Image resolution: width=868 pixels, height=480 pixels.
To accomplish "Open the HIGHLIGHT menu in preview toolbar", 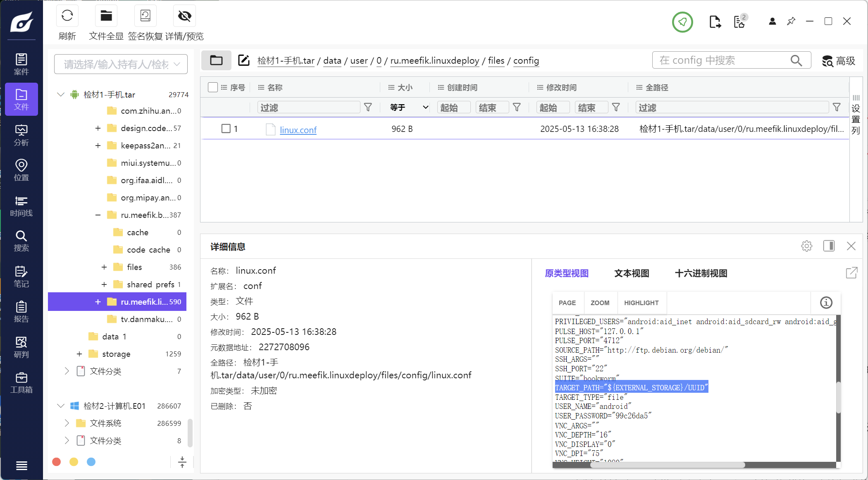I will click(641, 303).
